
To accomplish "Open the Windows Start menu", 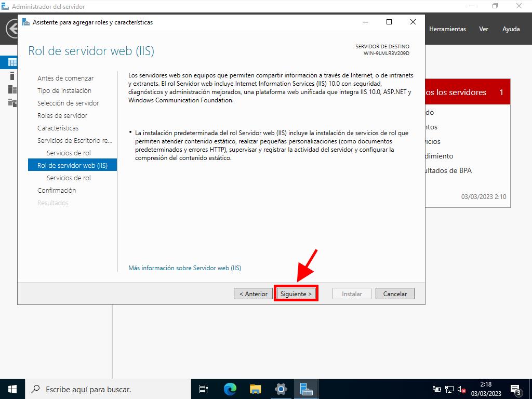I will pyautogui.click(x=12, y=389).
